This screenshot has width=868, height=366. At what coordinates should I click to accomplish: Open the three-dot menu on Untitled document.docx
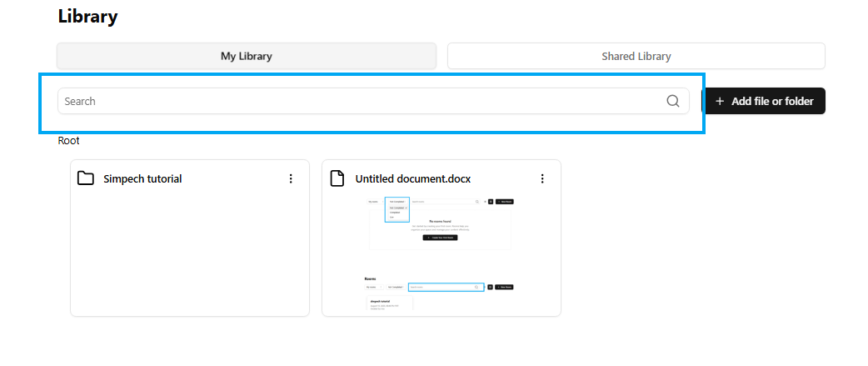coord(542,178)
